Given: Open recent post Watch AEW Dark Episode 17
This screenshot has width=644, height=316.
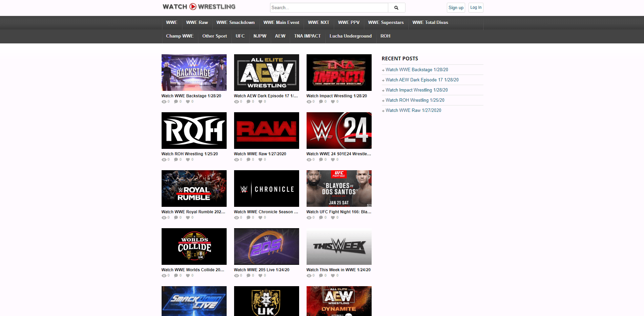Looking at the screenshot, I should click(x=422, y=80).
